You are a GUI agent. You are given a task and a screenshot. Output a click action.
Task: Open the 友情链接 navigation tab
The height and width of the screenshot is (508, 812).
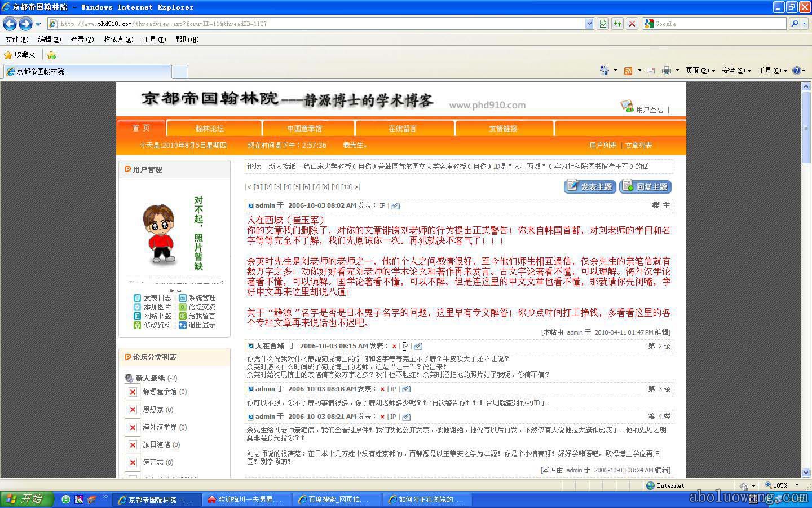coord(503,129)
